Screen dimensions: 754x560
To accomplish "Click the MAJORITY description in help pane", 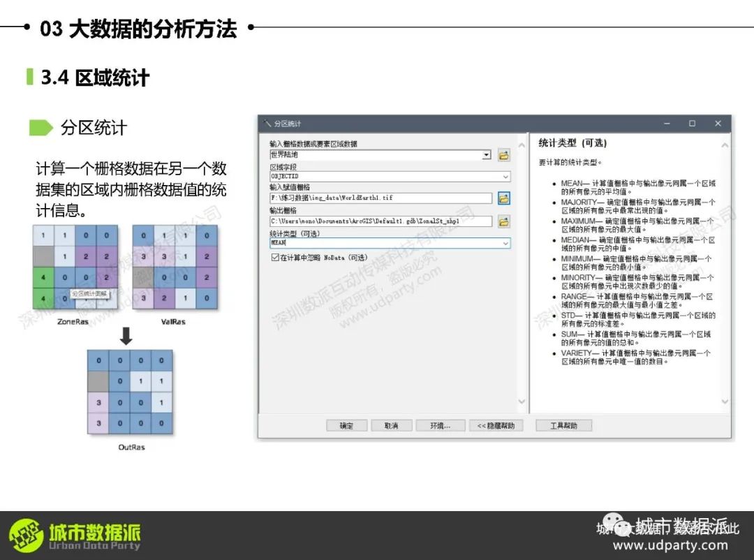I will pos(637,206).
